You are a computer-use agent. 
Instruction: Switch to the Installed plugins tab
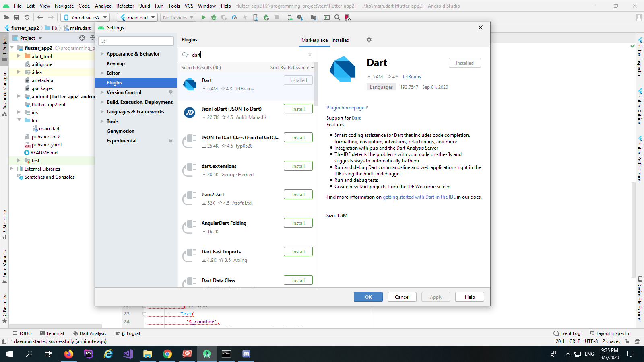[341, 40]
